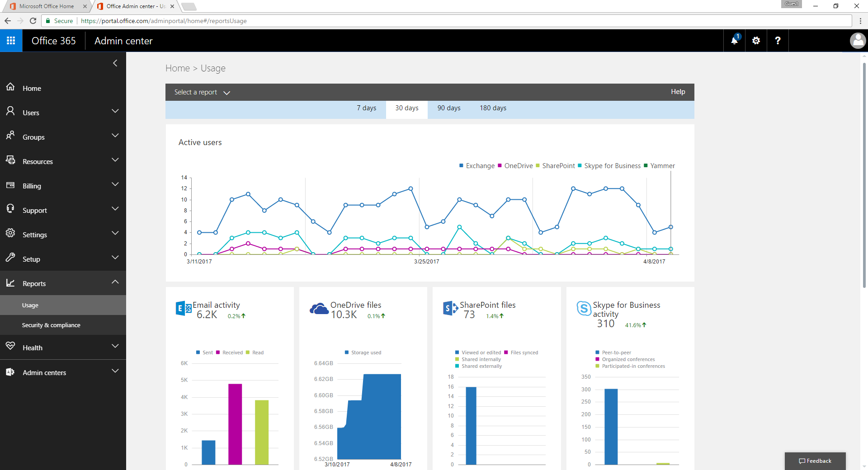The height and width of the screenshot is (470, 868).
Task: Open the Email activity report title
Action: 216,305
